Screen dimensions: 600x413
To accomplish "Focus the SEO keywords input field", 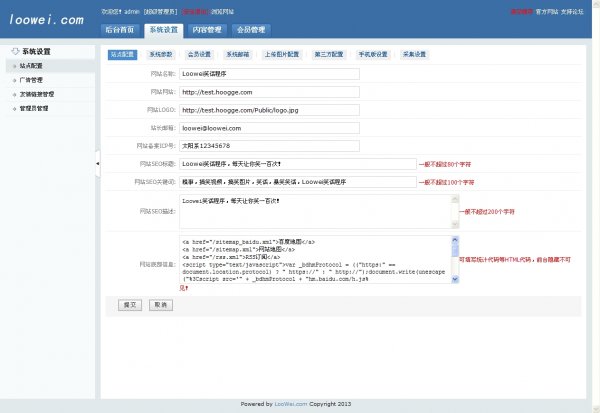I will click(x=298, y=182).
